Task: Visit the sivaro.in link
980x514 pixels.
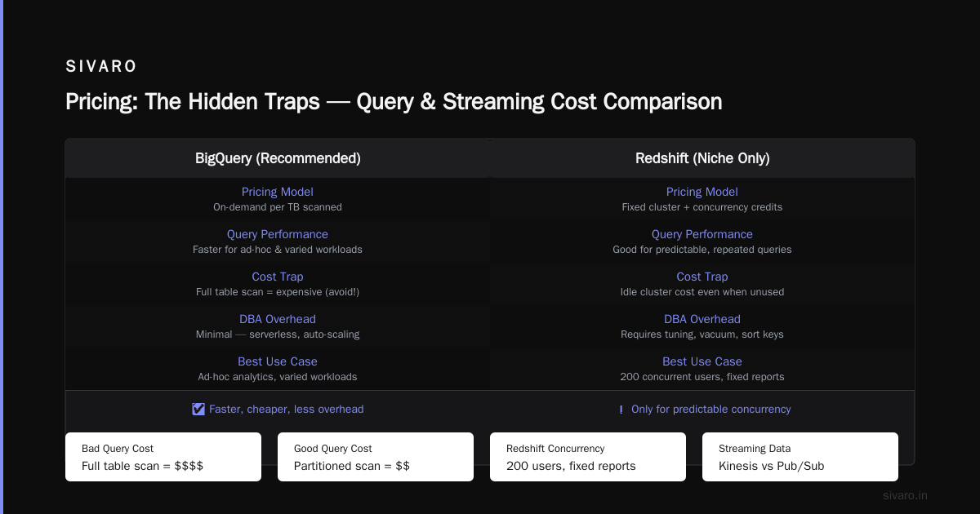Action: (x=906, y=495)
